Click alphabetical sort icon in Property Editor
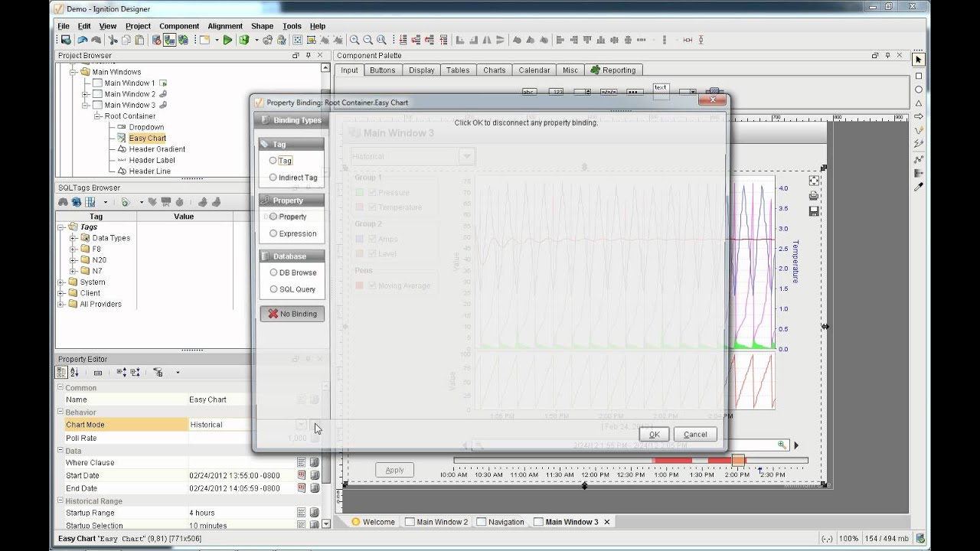The height and width of the screenshot is (551, 980). click(x=74, y=373)
